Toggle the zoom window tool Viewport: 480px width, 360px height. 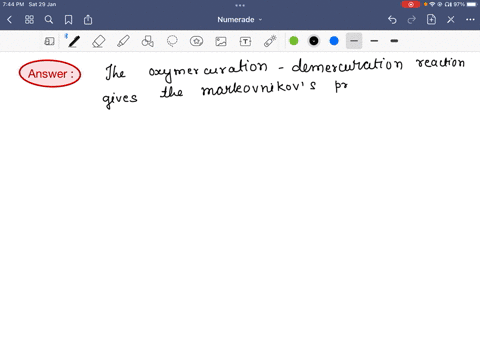point(49,41)
